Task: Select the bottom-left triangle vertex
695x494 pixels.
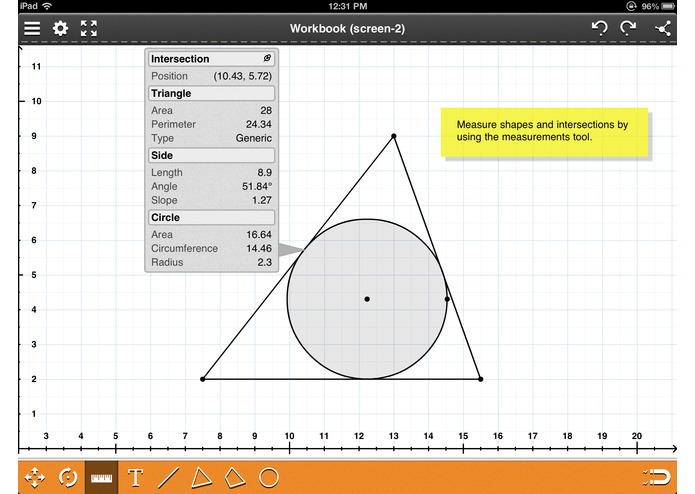Action: [203, 379]
